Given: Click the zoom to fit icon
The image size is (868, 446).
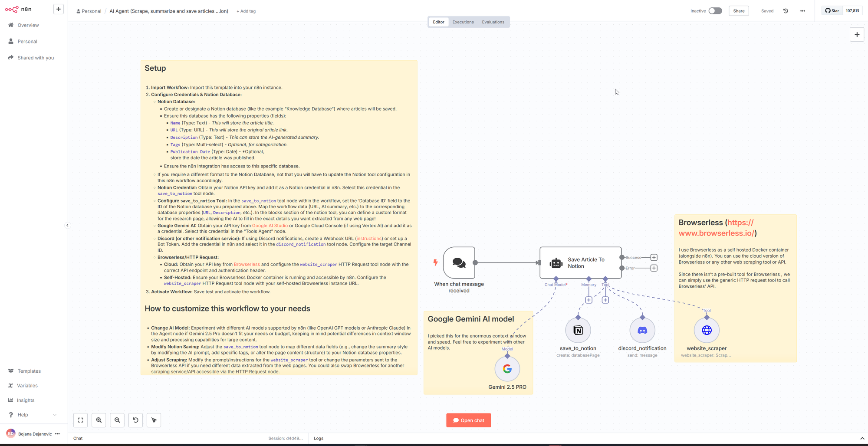Looking at the screenshot, I should [81, 420].
